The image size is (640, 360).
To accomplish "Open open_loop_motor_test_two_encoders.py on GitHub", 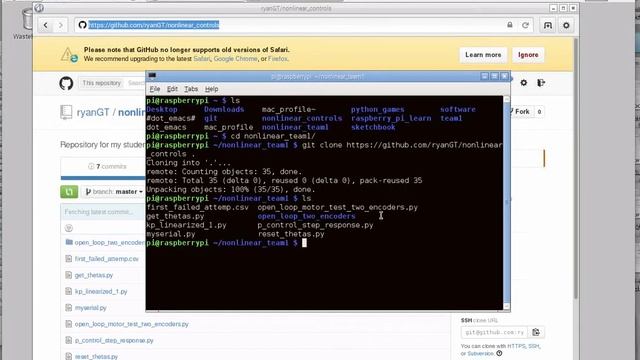I will coord(131,324).
